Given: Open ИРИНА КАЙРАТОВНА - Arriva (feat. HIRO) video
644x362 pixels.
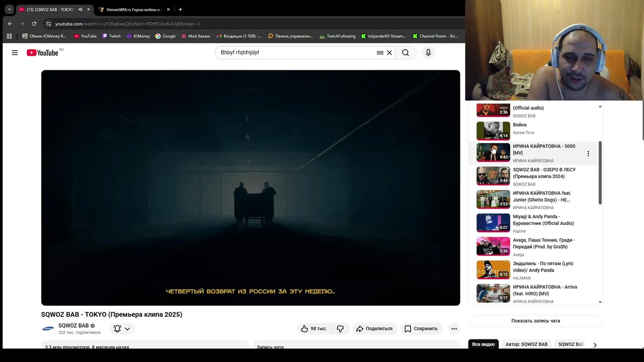Looking at the screenshot, I should pos(533,294).
